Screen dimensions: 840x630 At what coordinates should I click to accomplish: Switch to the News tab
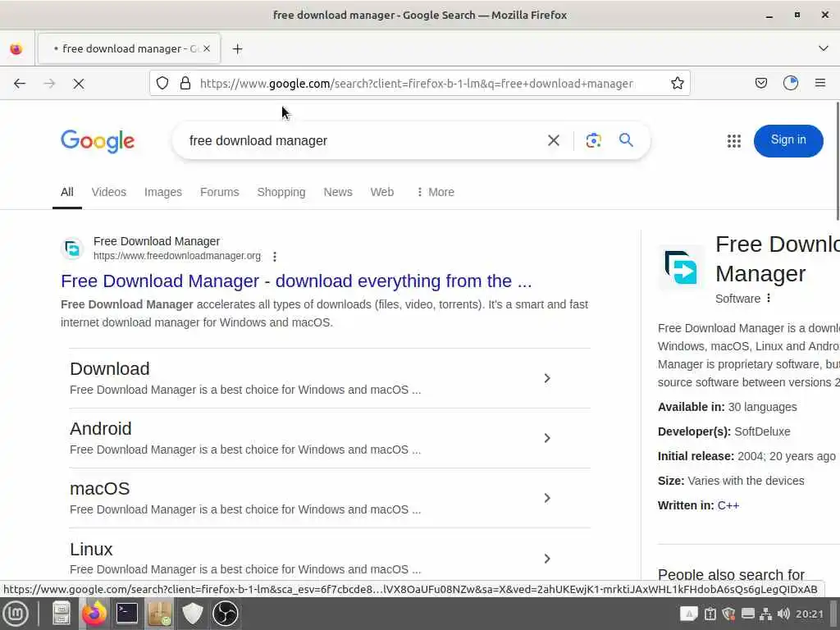pyautogui.click(x=338, y=192)
